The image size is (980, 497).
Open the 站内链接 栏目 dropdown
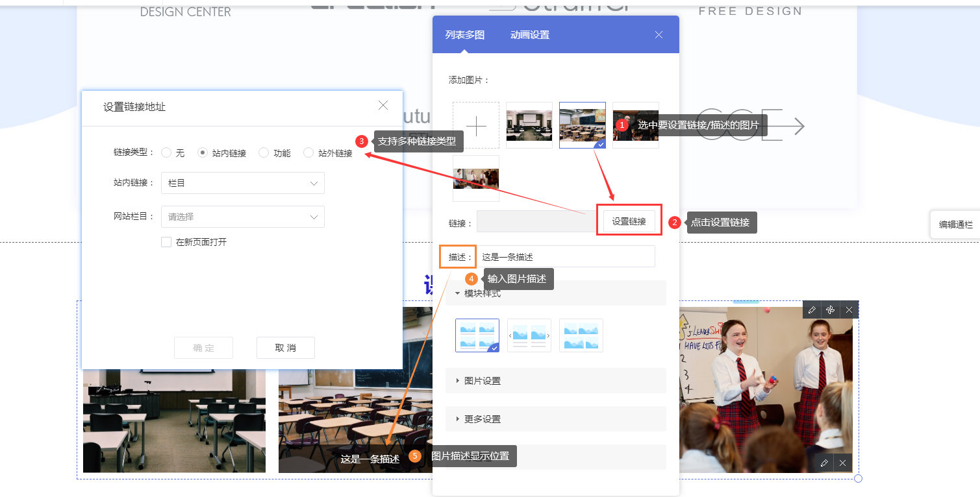243,183
